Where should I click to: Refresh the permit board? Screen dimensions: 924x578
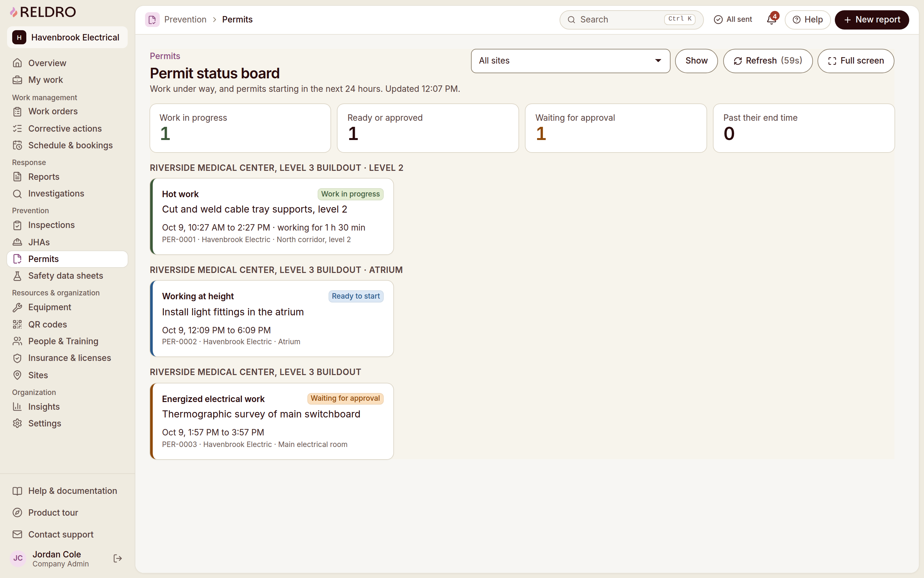point(767,61)
